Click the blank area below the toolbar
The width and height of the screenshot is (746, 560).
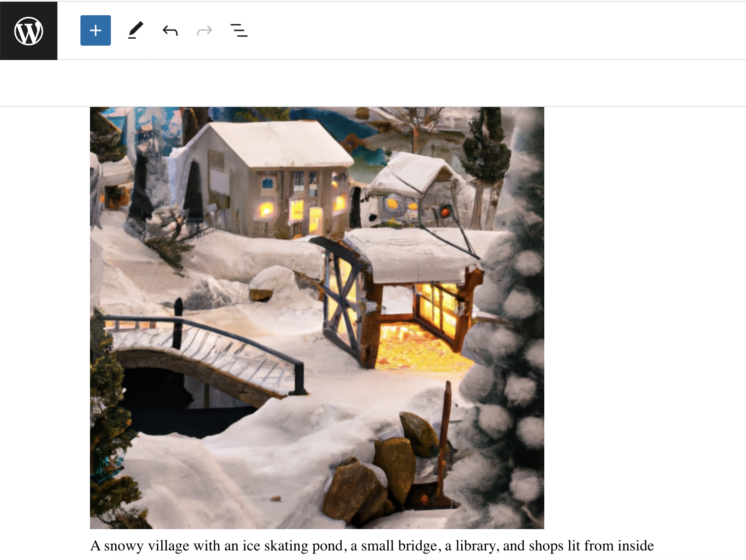[x=373, y=83]
